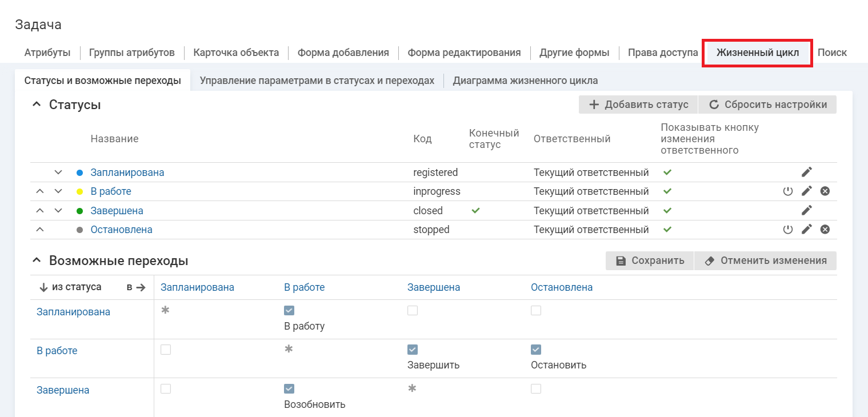Edit the Остановлена status with pencil icon
868x417 pixels.
(x=806, y=230)
